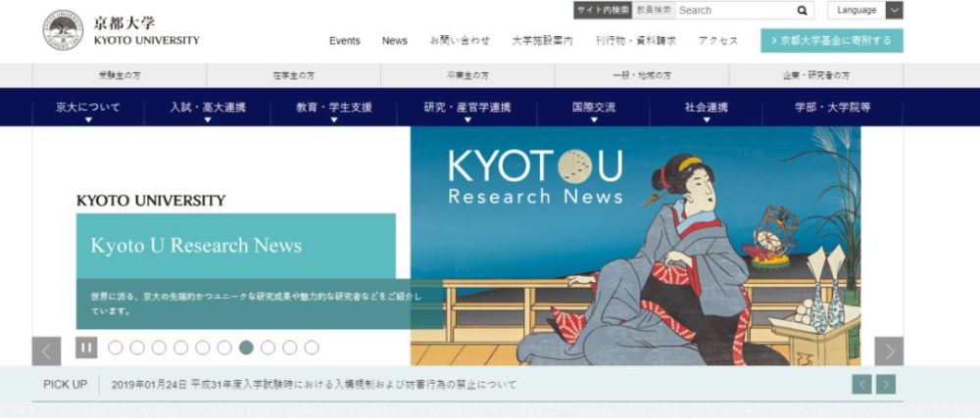Go to the next banner slide arrow
This screenshot has width=980, height=418.
point(889,351)
